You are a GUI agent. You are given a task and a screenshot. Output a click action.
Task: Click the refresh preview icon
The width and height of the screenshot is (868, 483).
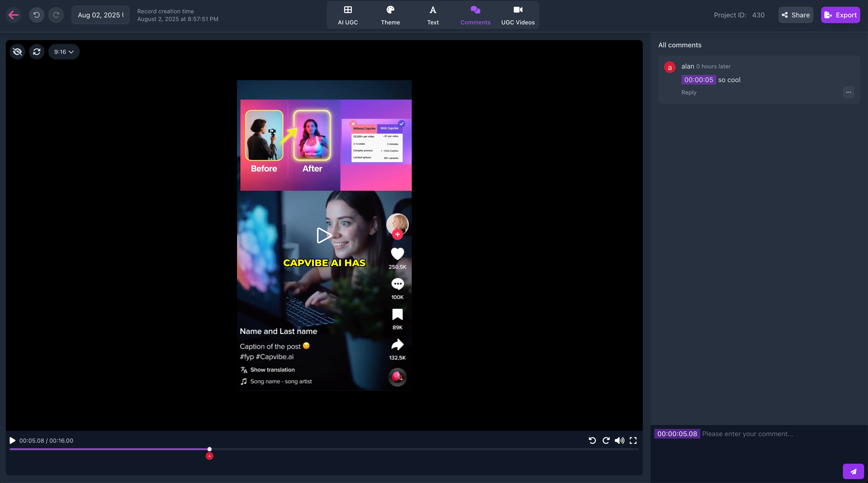tap(36, 51)
